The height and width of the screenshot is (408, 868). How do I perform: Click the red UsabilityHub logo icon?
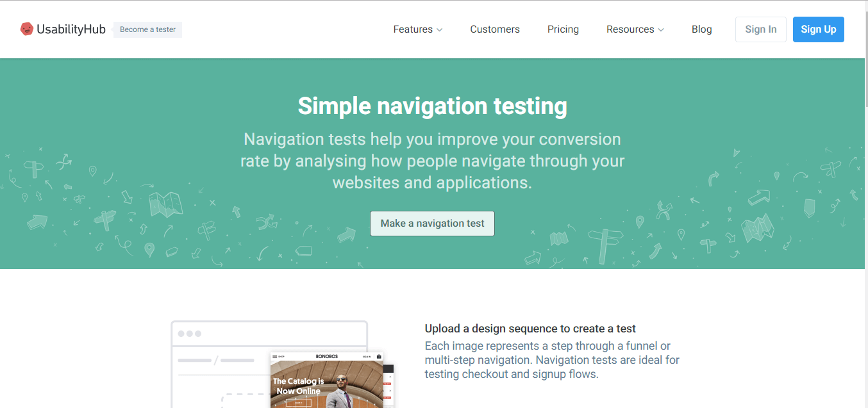point(26,29)
